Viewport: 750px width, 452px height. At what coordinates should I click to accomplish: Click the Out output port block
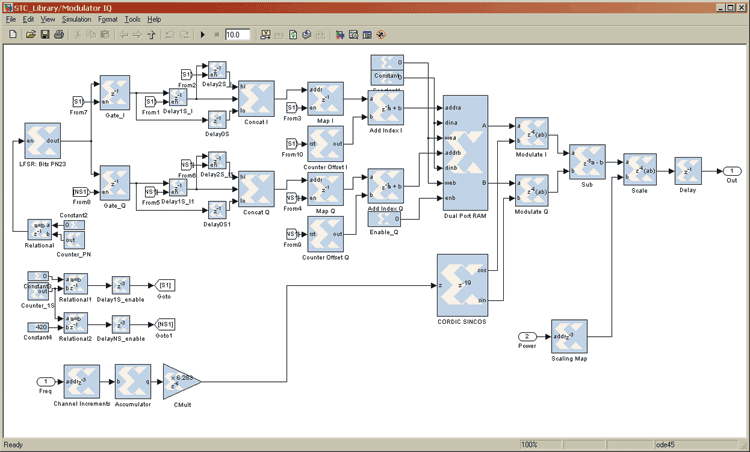[733, 171]
